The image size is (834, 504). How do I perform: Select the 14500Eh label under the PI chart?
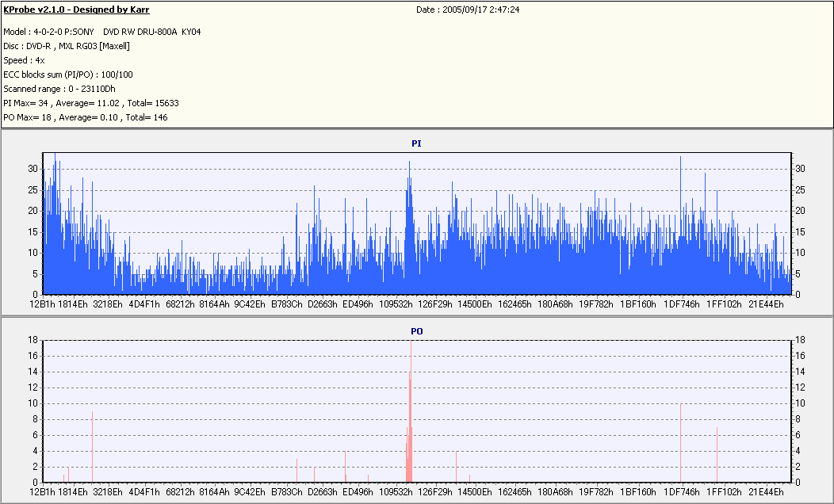(x=474, y=304)
